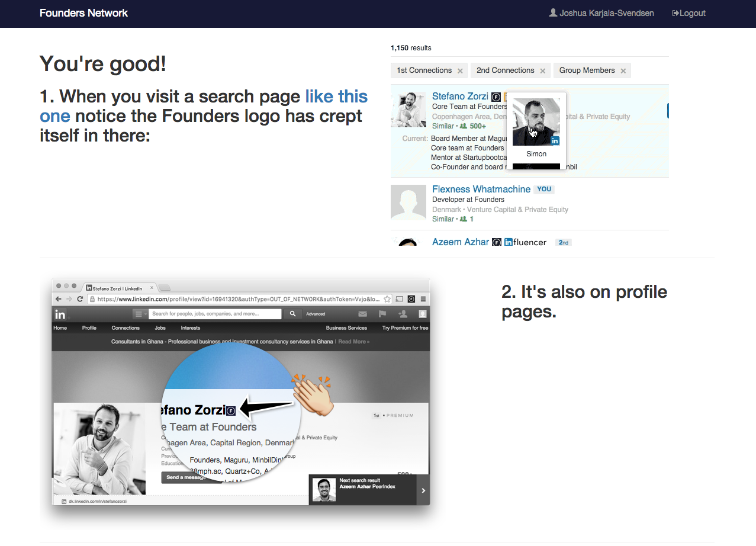The height and width of the screenshot is (546, 756).
Task: Click 'Read More' on the Ghana ad
Action: 353,342
